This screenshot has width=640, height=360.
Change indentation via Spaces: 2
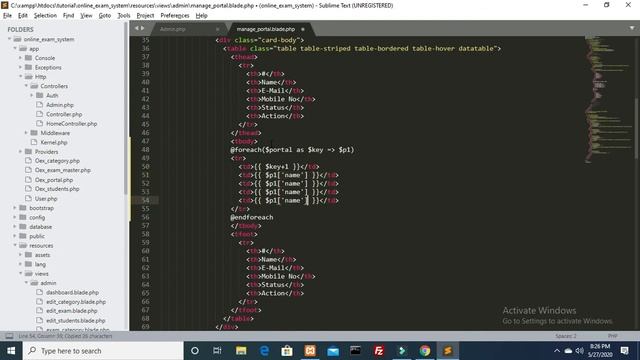tap(566, 336)
